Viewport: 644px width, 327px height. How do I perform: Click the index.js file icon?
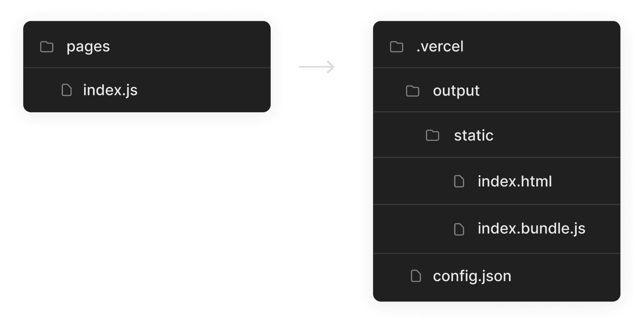[67, 90]
